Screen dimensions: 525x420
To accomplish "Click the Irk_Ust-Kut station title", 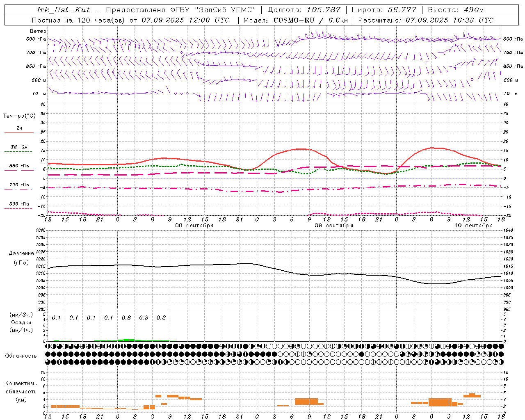I will 64,10.
